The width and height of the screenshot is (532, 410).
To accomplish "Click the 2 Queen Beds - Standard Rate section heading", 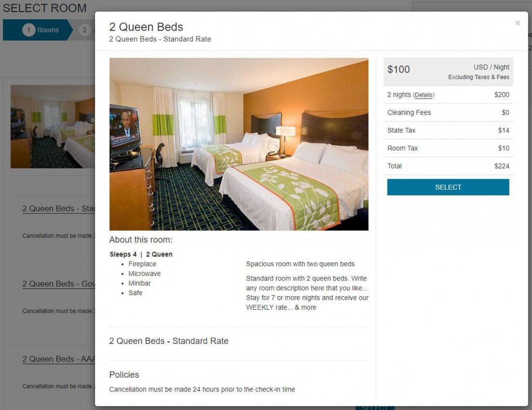I will [x=169, y=341].
